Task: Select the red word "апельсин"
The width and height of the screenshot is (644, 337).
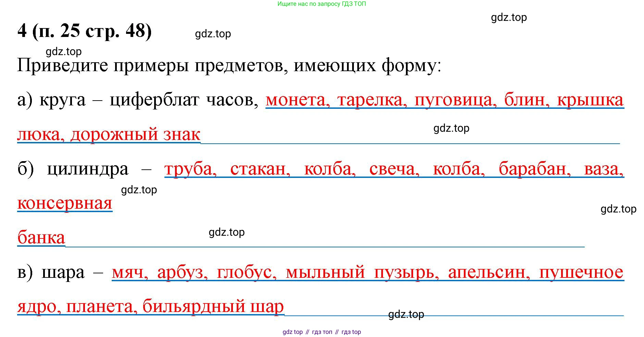Action: click(488, 272)
